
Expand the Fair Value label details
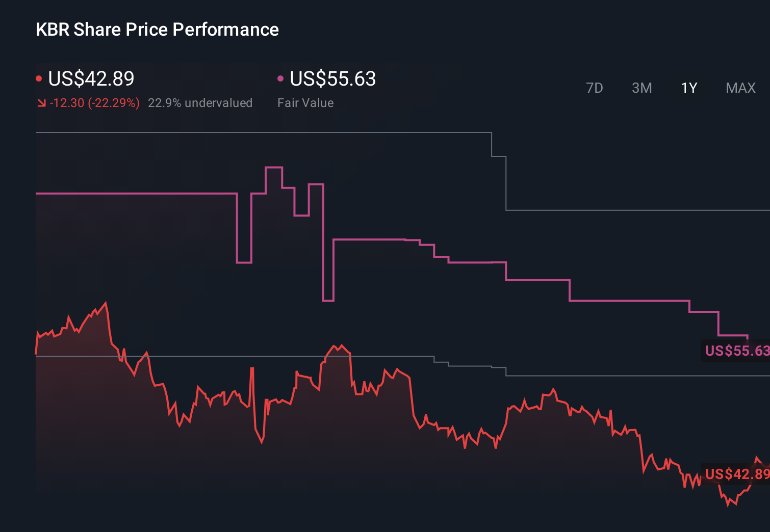[305, 102]
